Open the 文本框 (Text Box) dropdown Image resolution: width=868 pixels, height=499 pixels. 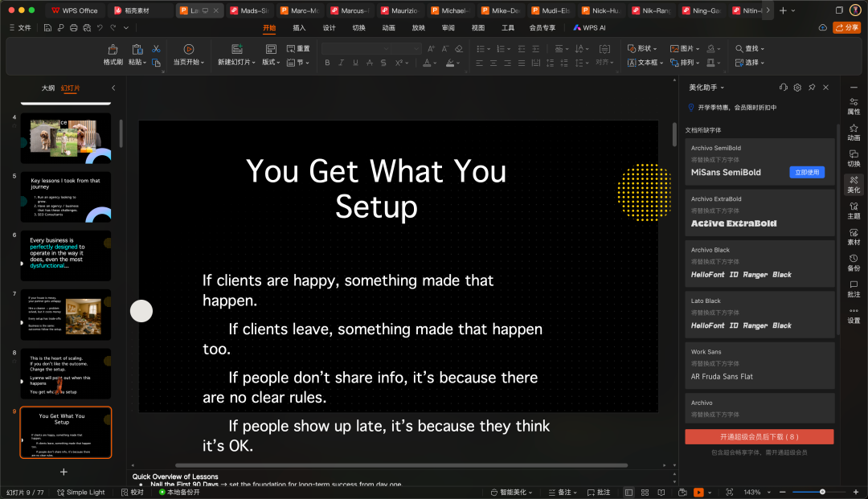point(645,63)
